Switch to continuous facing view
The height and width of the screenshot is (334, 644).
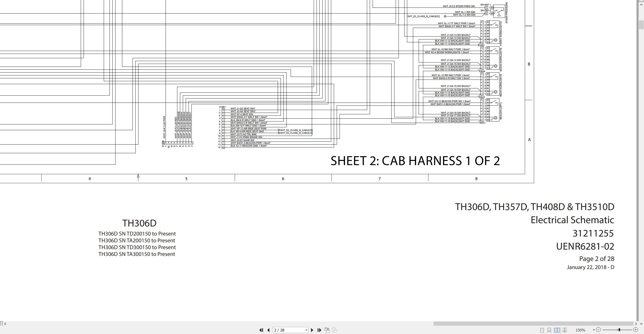pyautogui.click(x=565, y=330)
